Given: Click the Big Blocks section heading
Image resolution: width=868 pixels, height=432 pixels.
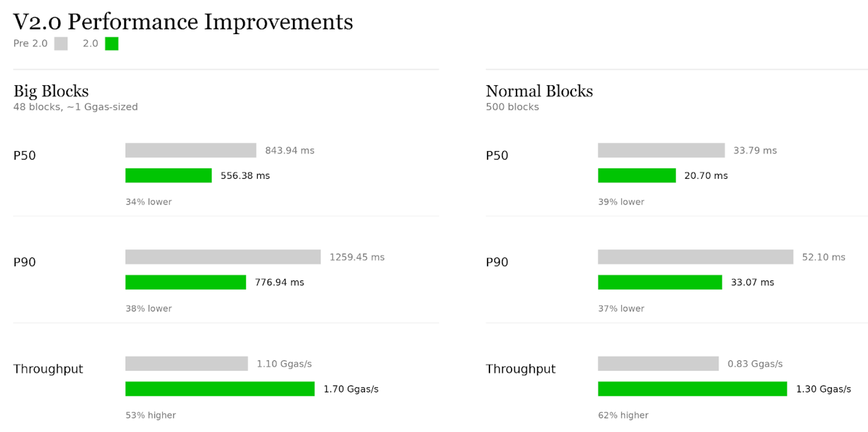Looking at the screenshot, I should point(51,91).
